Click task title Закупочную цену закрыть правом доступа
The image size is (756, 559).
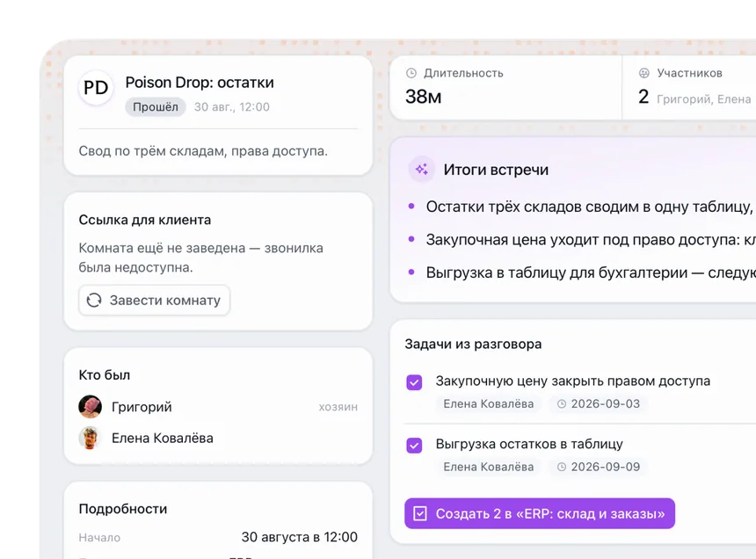[573, 381]
